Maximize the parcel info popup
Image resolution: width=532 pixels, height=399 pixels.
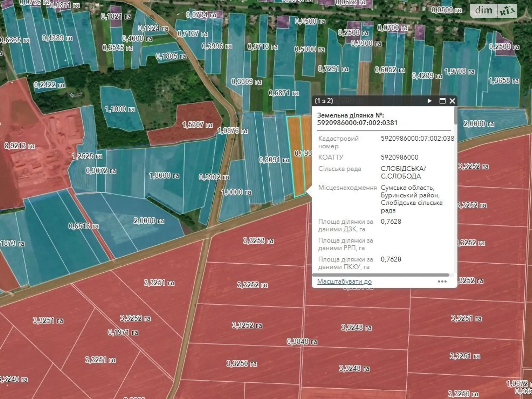[442, 101]
